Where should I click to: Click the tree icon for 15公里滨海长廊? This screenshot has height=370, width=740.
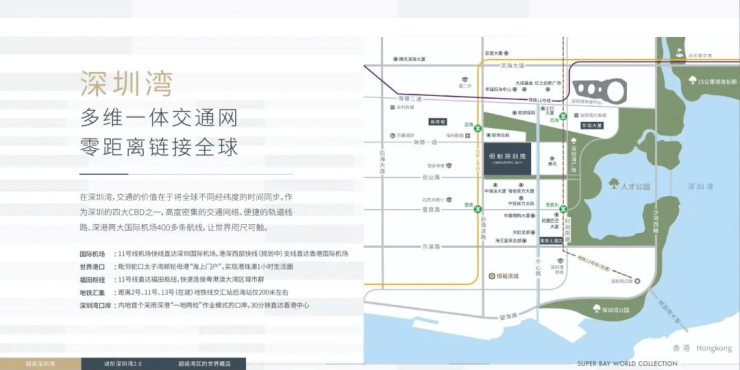tap(693, 81)
